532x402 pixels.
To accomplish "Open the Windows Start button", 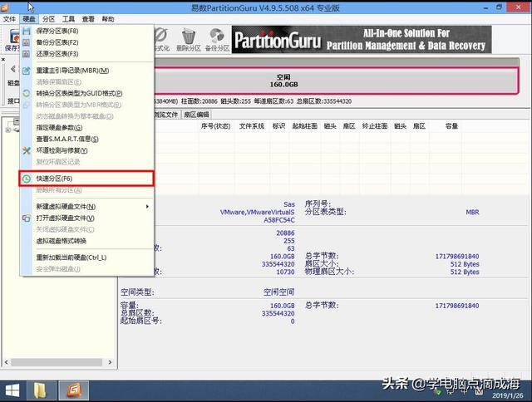I will pos(12,391).
